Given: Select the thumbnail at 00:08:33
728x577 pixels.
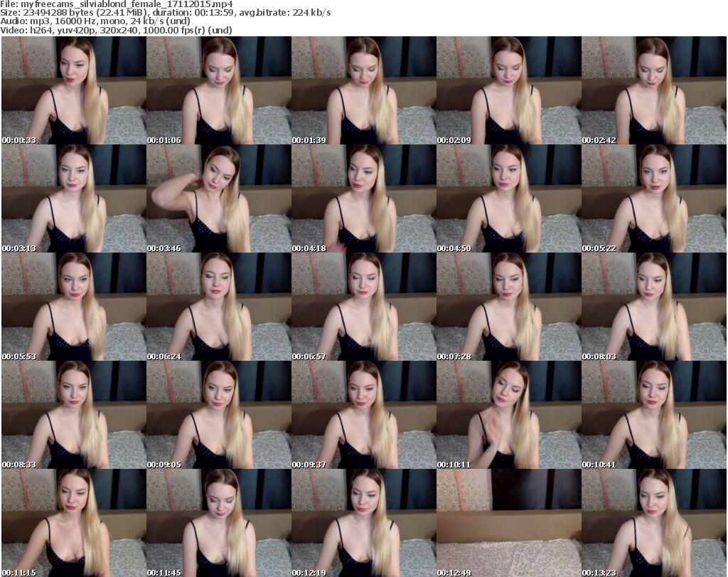Looking at the screenshot, I should coord(74,415).
